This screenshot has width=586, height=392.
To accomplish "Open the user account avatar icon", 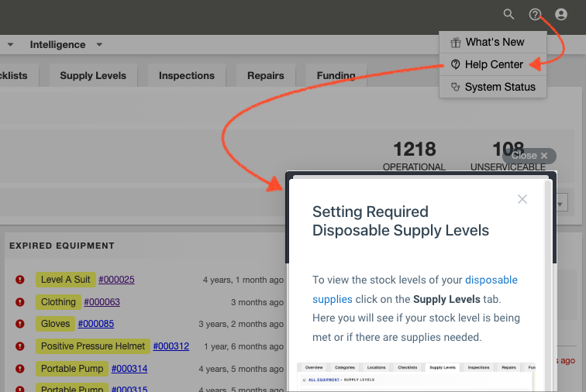I will (x=561, y=14).
